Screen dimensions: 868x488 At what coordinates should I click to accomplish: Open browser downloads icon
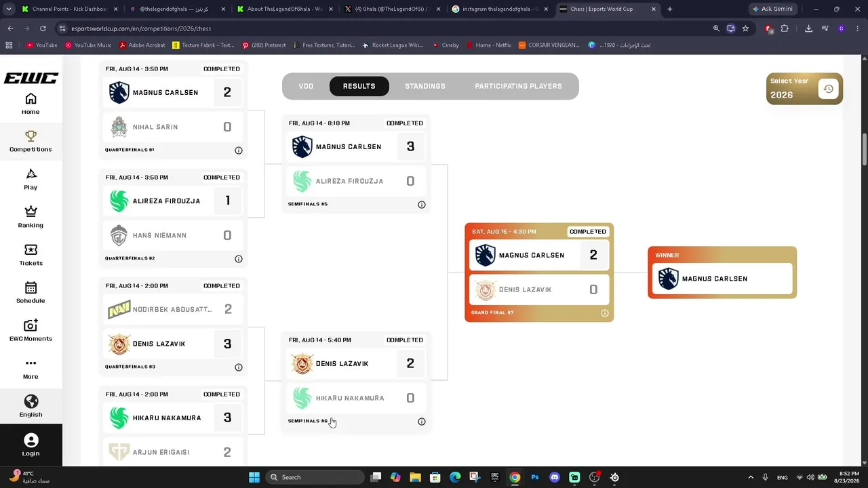point(808,28)
